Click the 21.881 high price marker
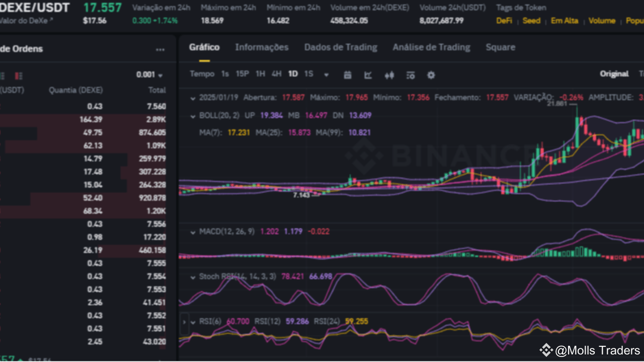This screenshot has width=644, height=362. 557,104
